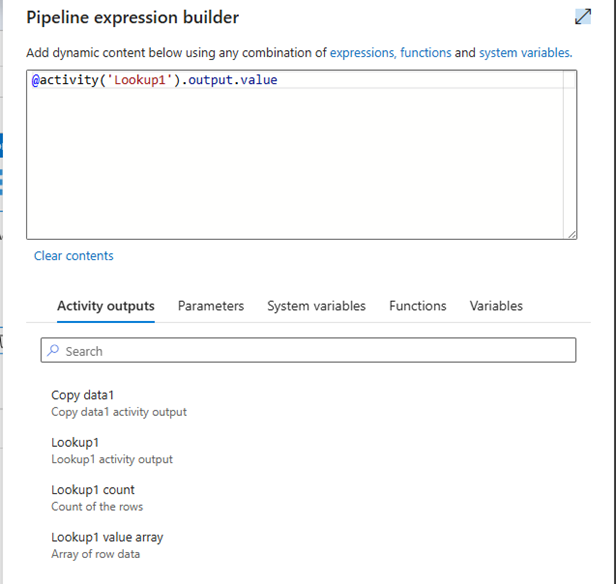Image resolution: width=616 pixels, height=584 pixels.
Task: Click the expression editor resize handle
Action: pos(572,234)
